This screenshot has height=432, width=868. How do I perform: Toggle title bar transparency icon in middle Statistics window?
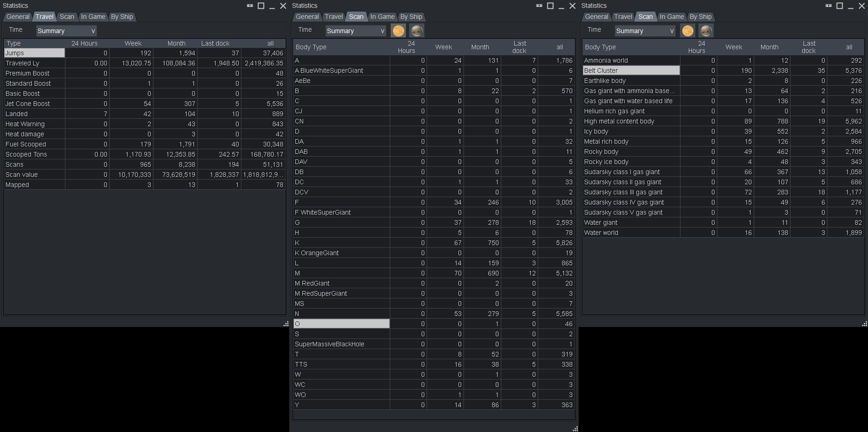[539, 6]
